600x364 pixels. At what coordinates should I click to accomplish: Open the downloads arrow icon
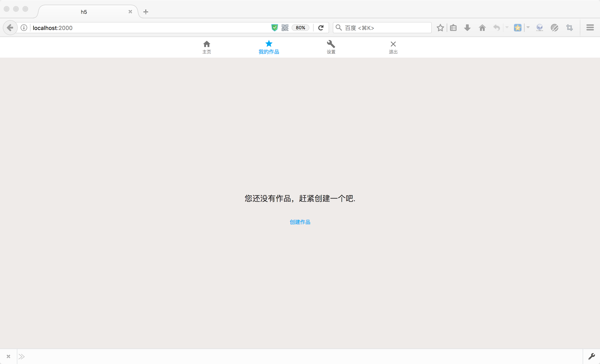pos(467,28)
